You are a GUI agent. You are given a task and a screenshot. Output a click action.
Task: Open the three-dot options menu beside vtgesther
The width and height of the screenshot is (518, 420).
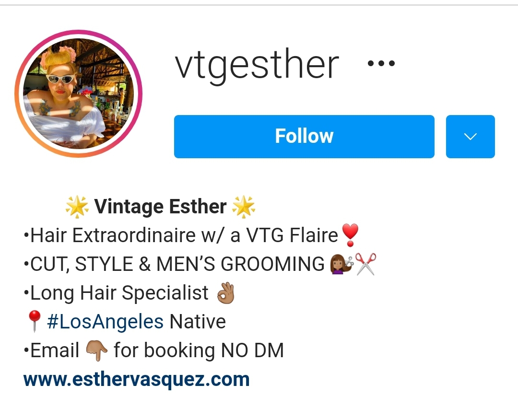381,63
